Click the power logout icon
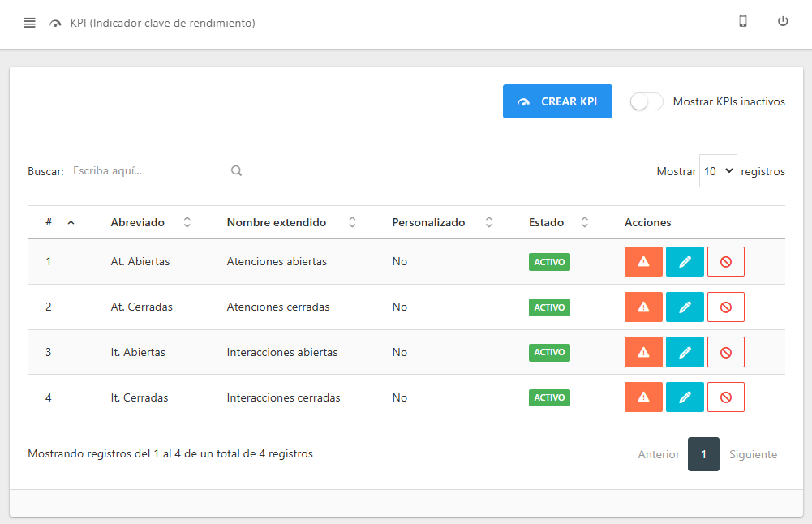Viewport: 812px width, 524px height. pos(782,22)
